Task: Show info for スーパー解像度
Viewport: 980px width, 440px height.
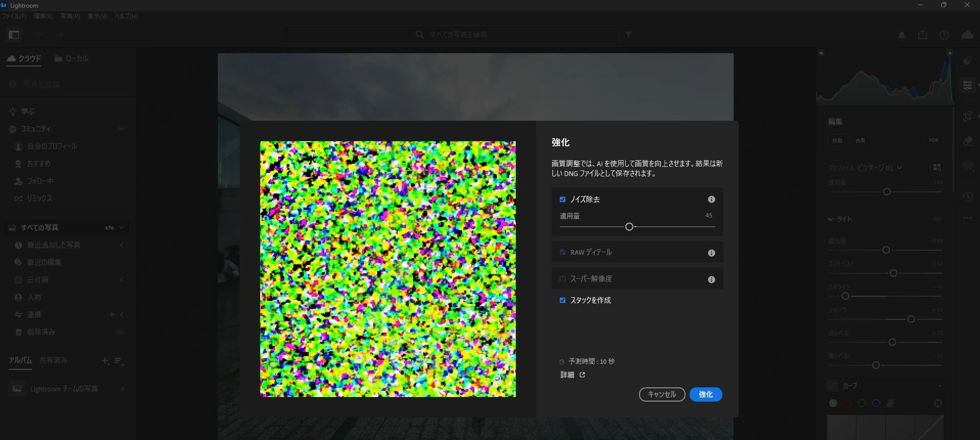Action: (x=711, y=279)
